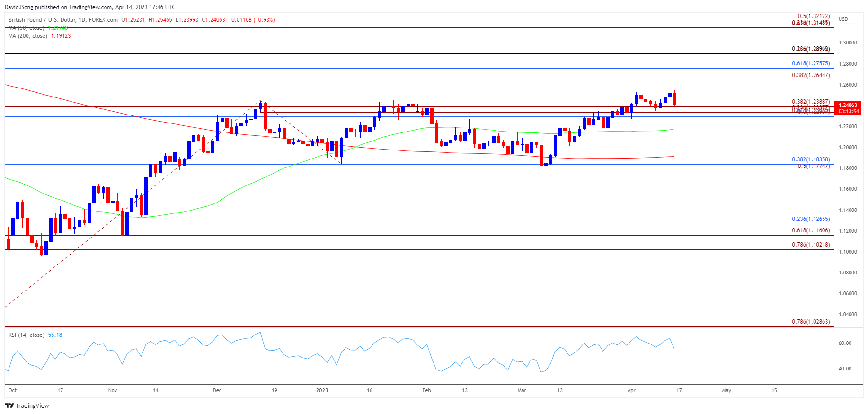Click the 2023 date label on time axis

(322, 390)
